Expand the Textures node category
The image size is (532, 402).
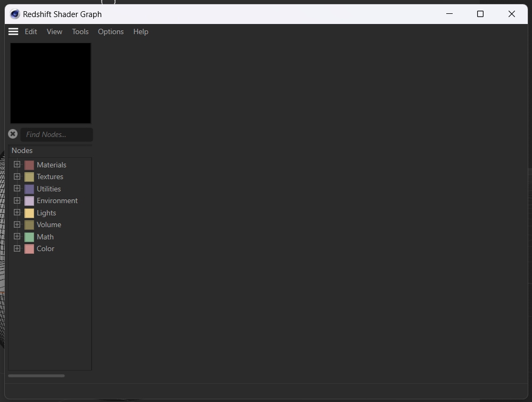point(17,176)
